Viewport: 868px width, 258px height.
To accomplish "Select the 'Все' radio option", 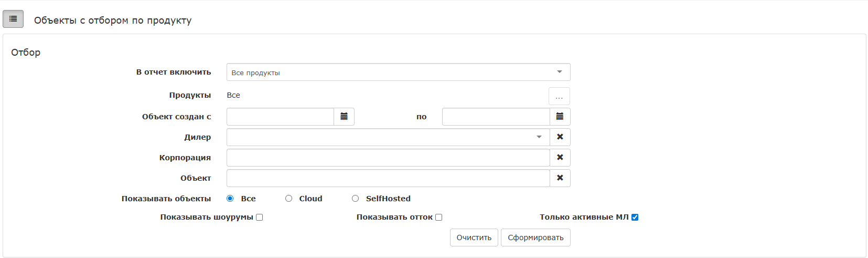I will point(230,199).
